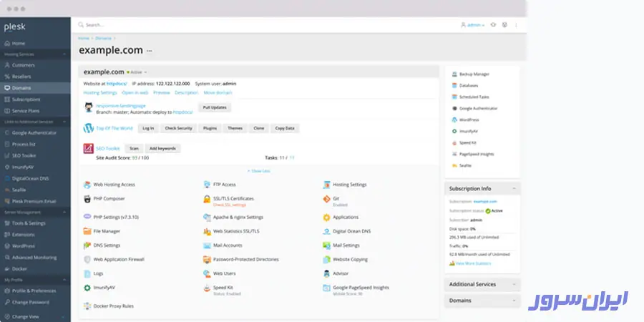The height and width of the screenshot is (322, 644).
Task: Click the PHP Settings icon
Action: [87, 216]
